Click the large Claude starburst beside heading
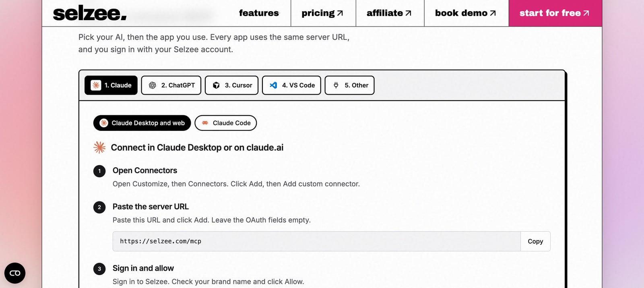644x288 pixels. [x=99, y=147]
